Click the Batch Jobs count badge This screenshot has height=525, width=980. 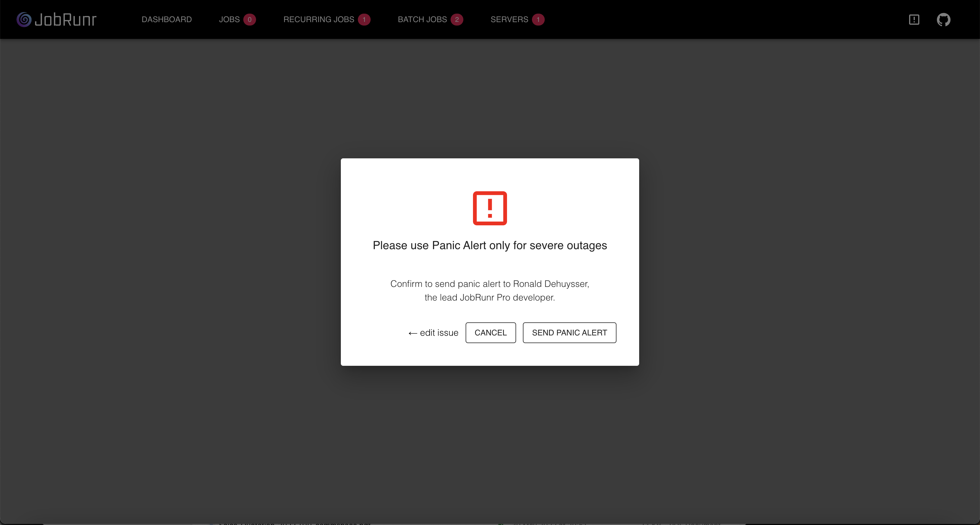(457, 19)
